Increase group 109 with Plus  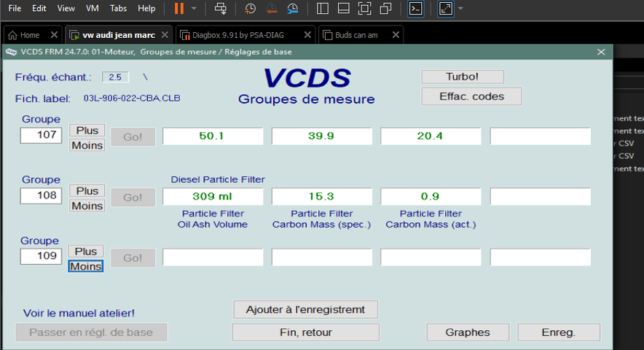86,252
